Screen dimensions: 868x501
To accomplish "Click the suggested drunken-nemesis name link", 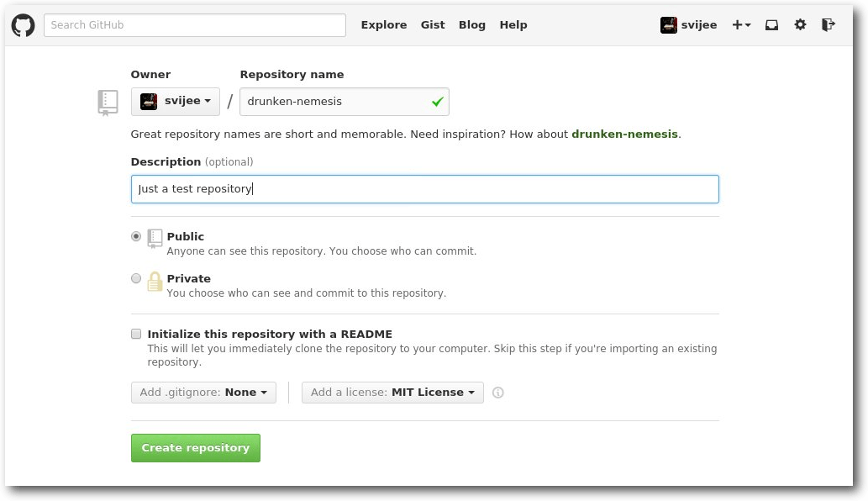I will (624, 134).
